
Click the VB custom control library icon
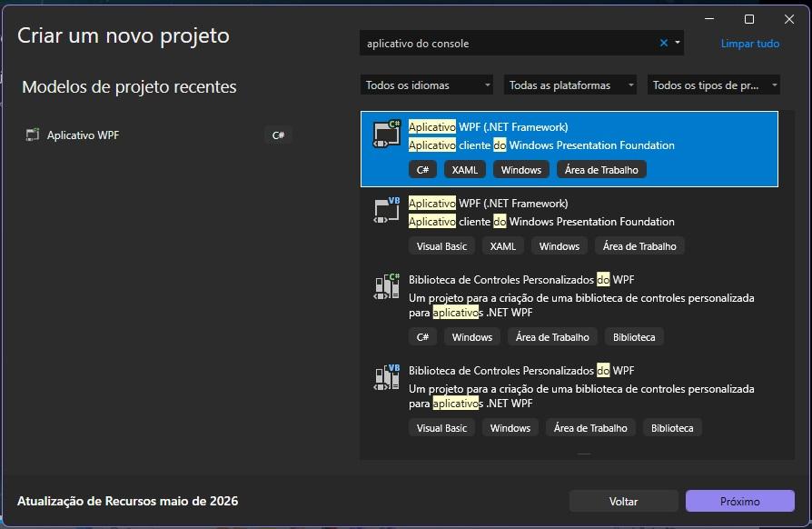pyautogui.click(x=386, y=377)
